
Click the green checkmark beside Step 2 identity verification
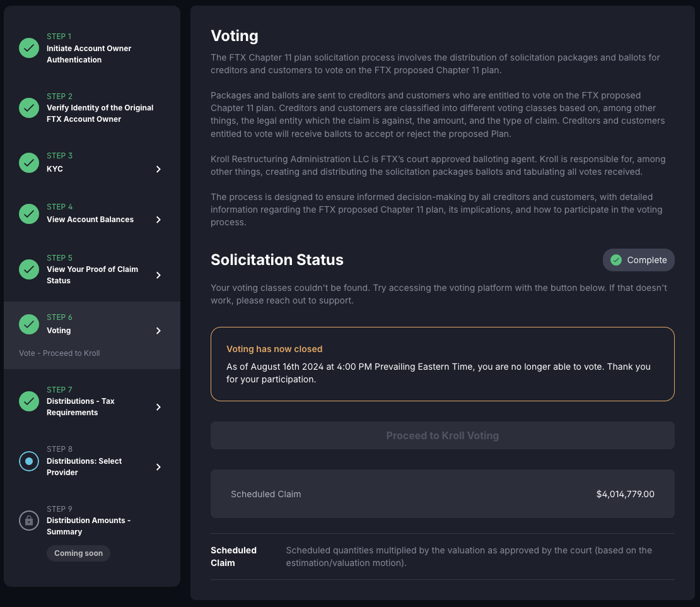(x=29, y=108)
